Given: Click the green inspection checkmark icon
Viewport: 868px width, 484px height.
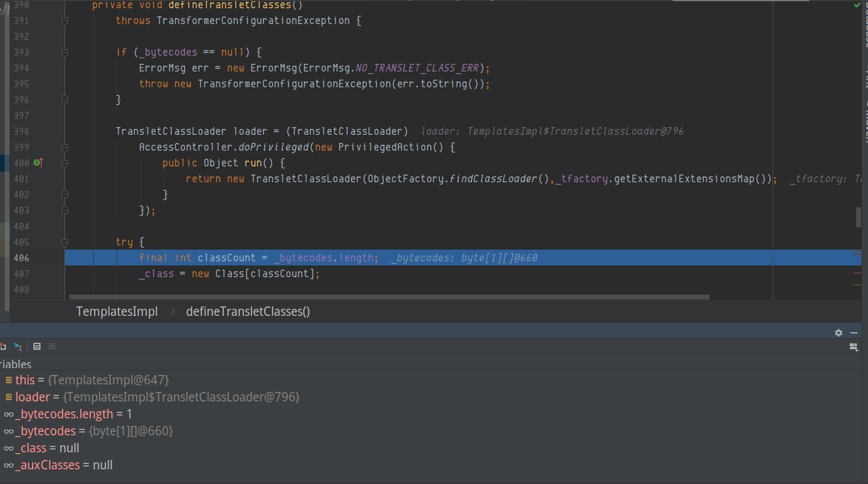Looking at the screenshot, I should point(857,5).
